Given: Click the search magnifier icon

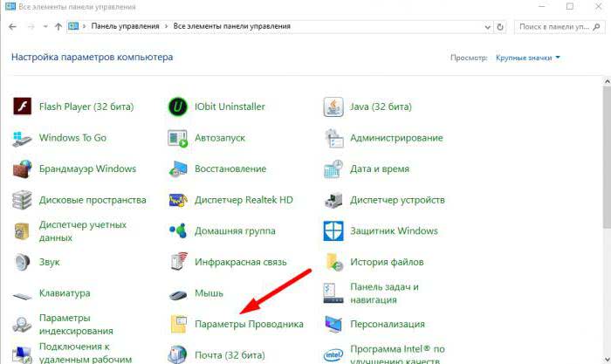Looking at the screenshot, I should click(x=596, y=27).
